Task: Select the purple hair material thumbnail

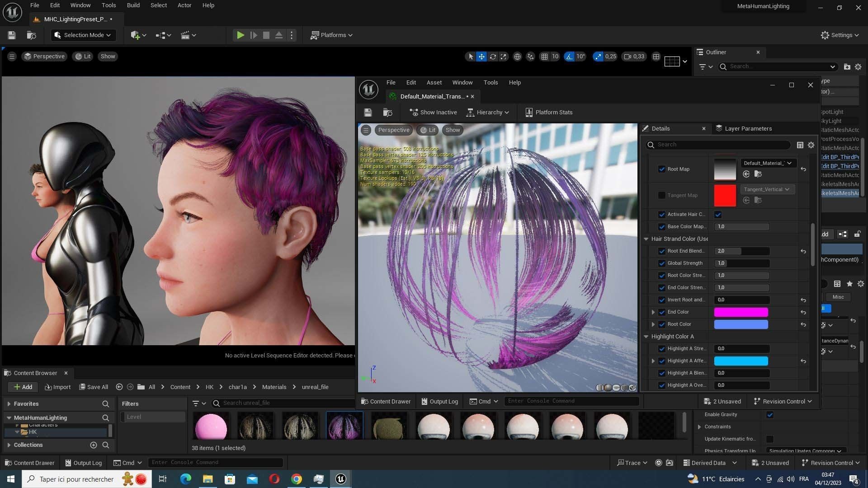Action: (344, 426)
